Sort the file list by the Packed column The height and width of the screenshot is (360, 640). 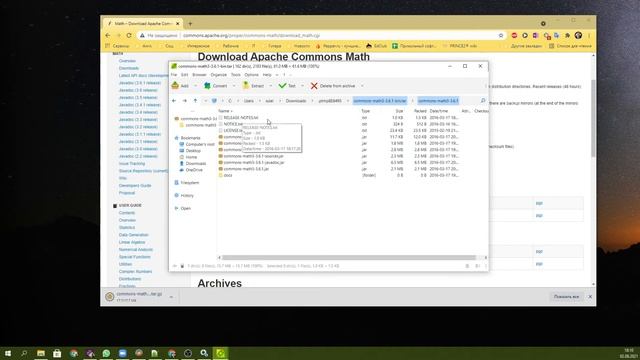tap(420, 111)
